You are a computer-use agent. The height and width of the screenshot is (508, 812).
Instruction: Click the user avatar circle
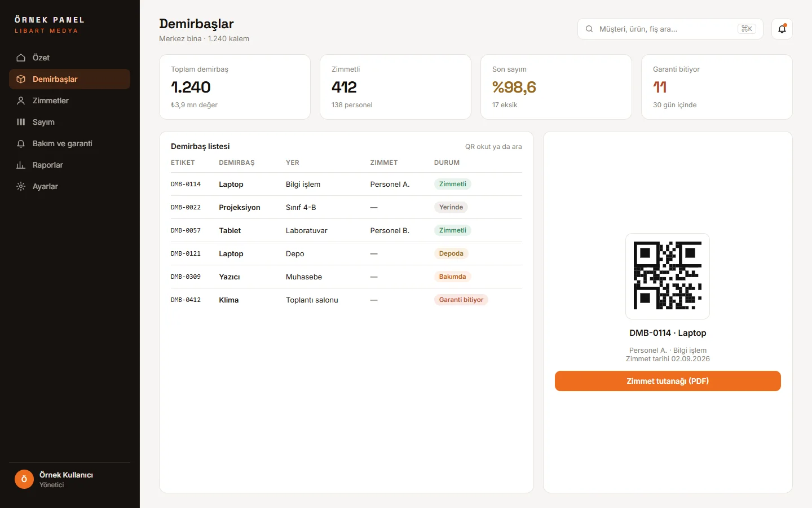point(24,479)
